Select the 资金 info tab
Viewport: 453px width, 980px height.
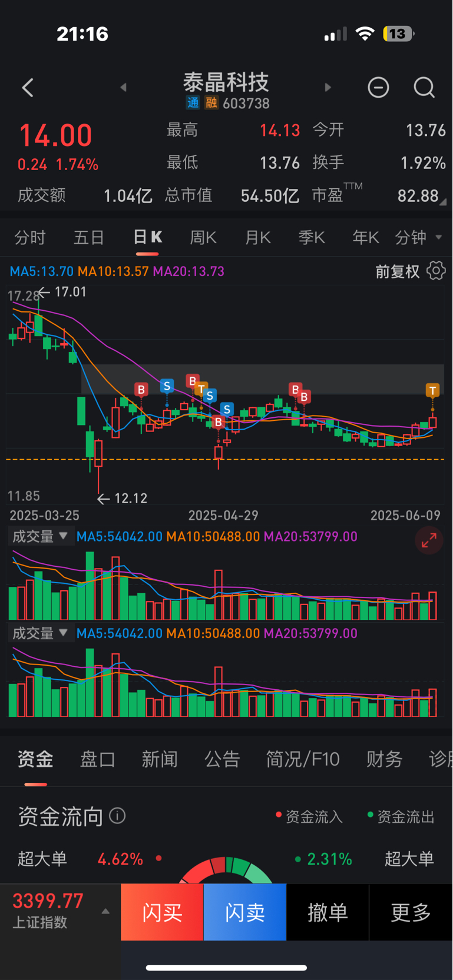(35, 759)
